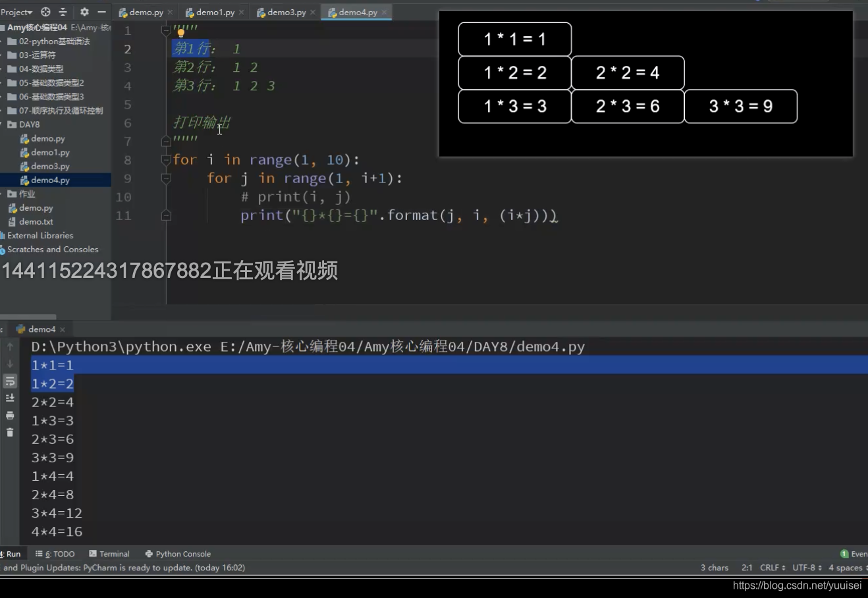Click the rerun up-arrow icon in Run panel
868x598 pixels.
pos(10,346)
